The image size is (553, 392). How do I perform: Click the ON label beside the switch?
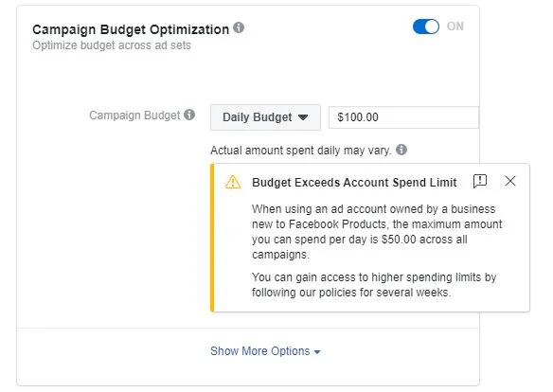click(x=455, y=27)
